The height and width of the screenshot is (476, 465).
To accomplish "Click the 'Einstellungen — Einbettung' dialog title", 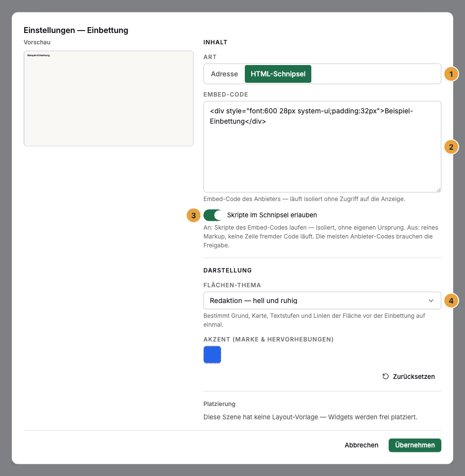I will (x=76, y=31).
